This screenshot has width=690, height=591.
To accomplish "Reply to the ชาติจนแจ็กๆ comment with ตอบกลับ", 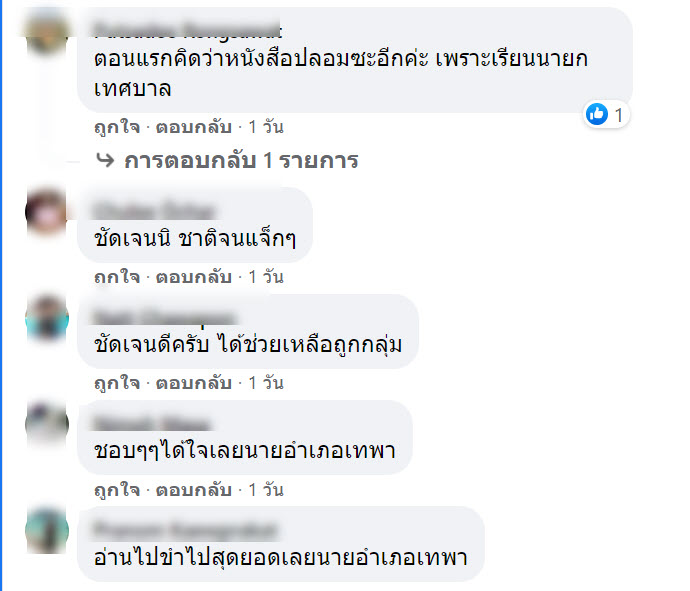I will coord(194,277).
